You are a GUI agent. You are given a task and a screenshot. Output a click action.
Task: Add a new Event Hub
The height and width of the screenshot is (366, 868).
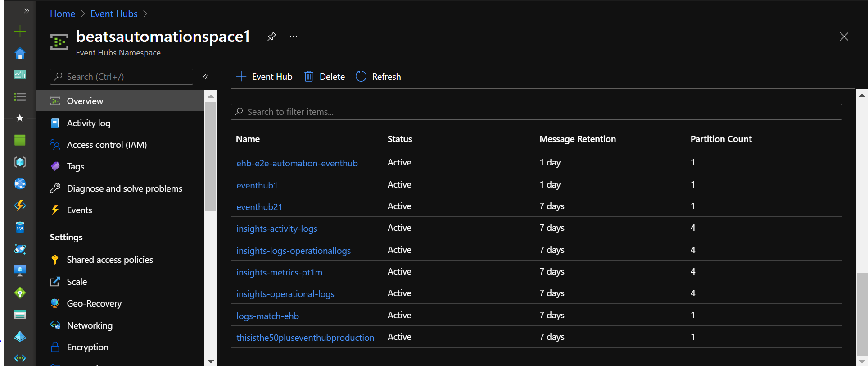click(264, 77)
